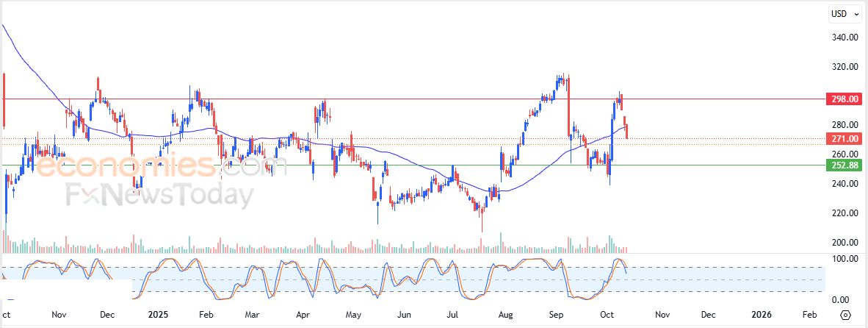Image resolution: width=868 pixels, height=328 pixels.
Task: Select the red resistance line at 298.00
Action: pyautogui.click(x=441, y=99)
